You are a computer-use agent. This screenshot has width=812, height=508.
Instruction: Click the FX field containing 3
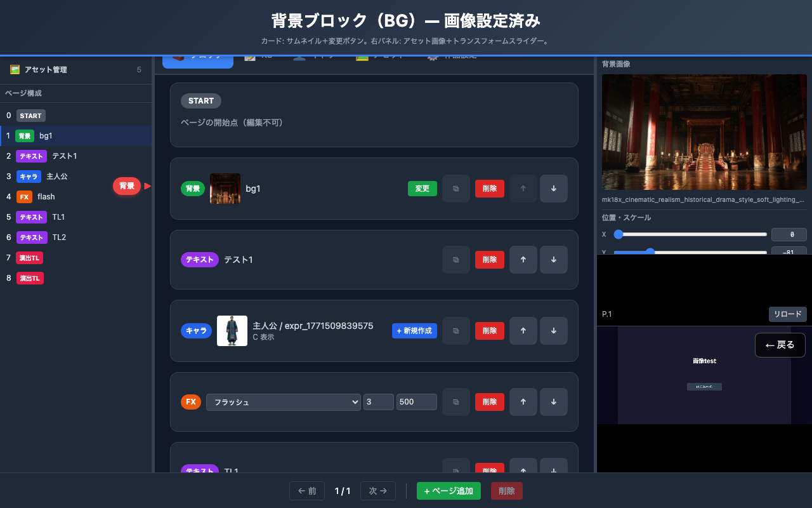[379, 402]
